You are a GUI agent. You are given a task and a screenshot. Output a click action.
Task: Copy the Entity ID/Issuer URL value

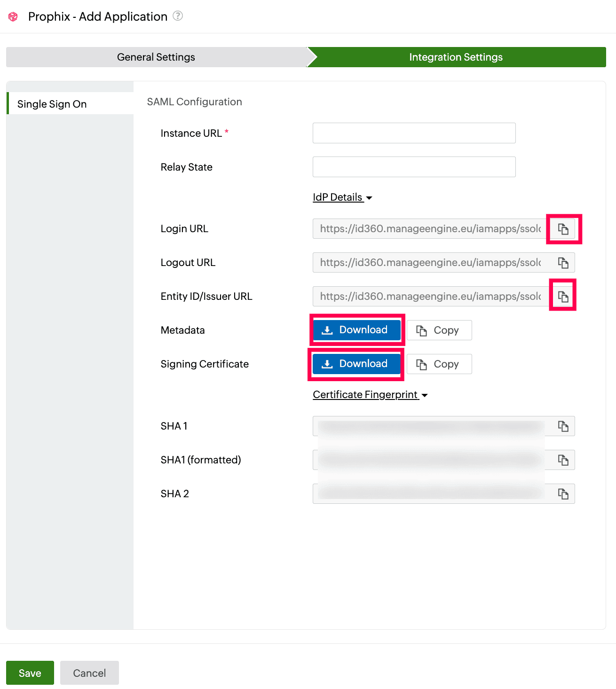(563, 297)
